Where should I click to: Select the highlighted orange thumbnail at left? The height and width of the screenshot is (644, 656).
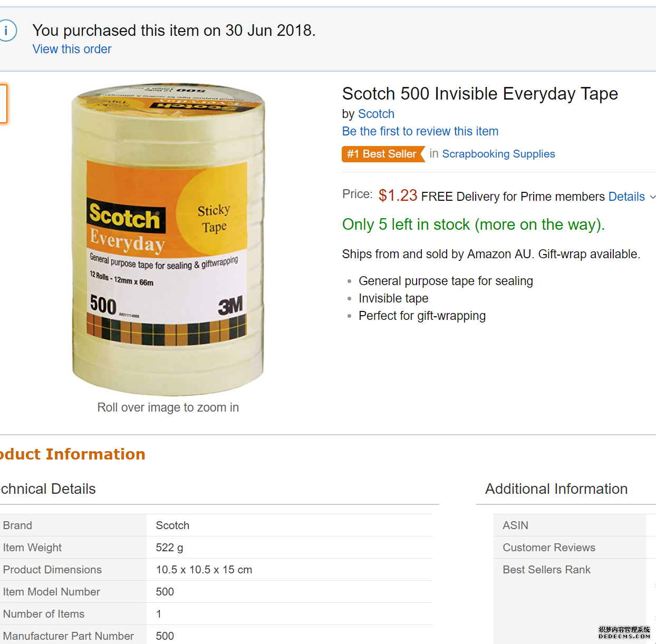3,104
